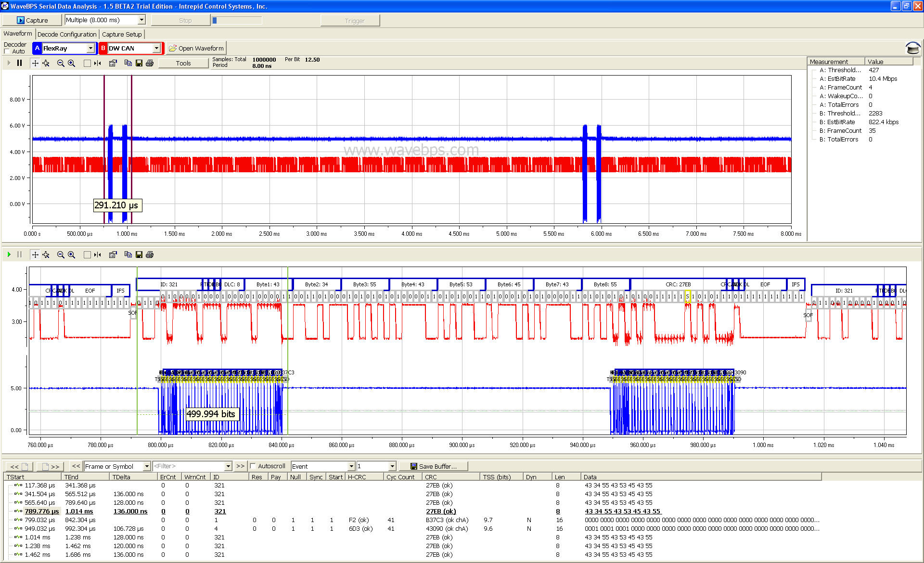Open the Decode Configuration tab
This screenshot has width=924, height=563.
67,34
